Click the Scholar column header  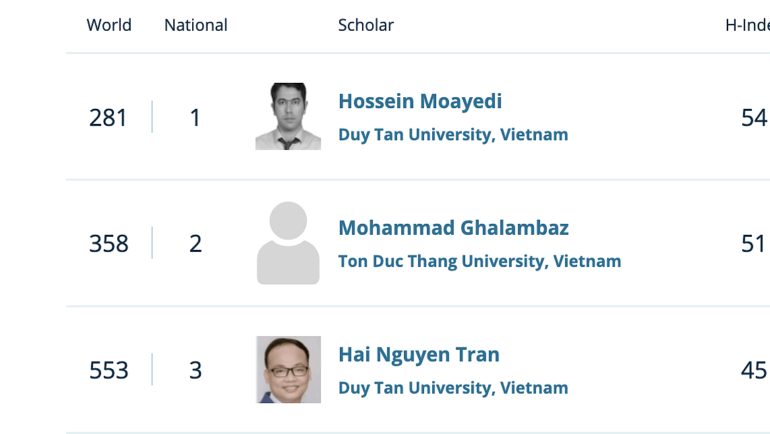pos(366,25)
